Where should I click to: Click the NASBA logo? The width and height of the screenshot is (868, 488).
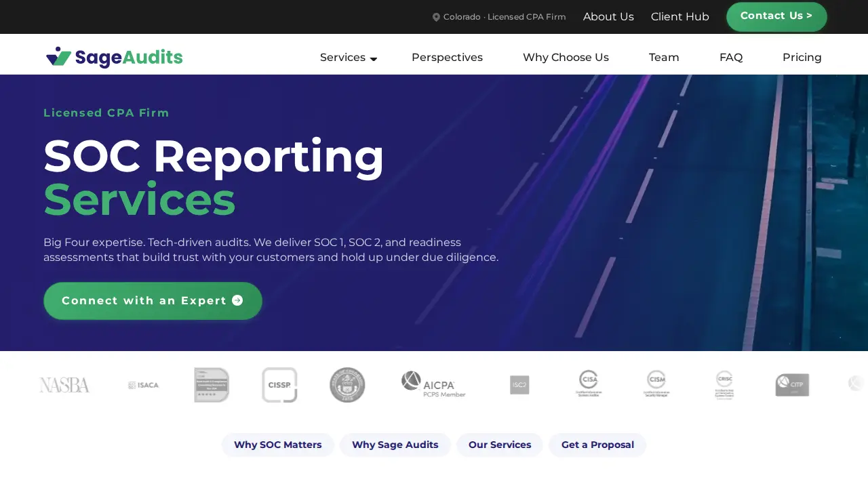[x=64, y=385]
